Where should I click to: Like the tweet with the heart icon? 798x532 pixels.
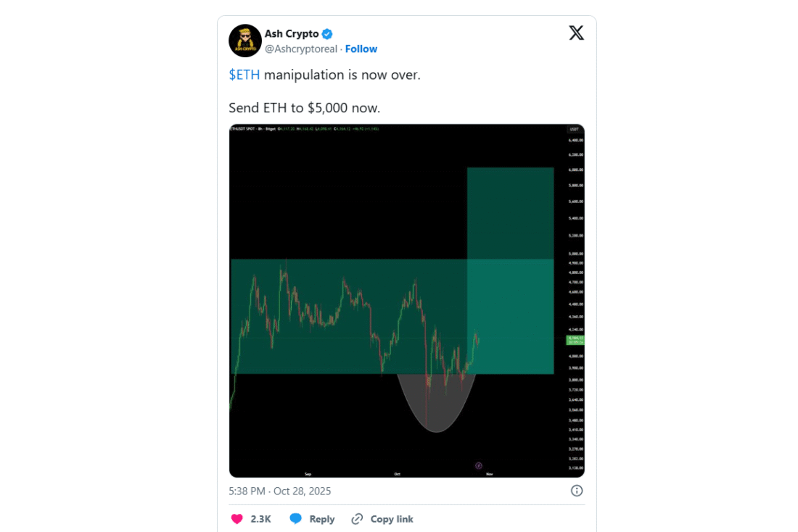point(236,519)
